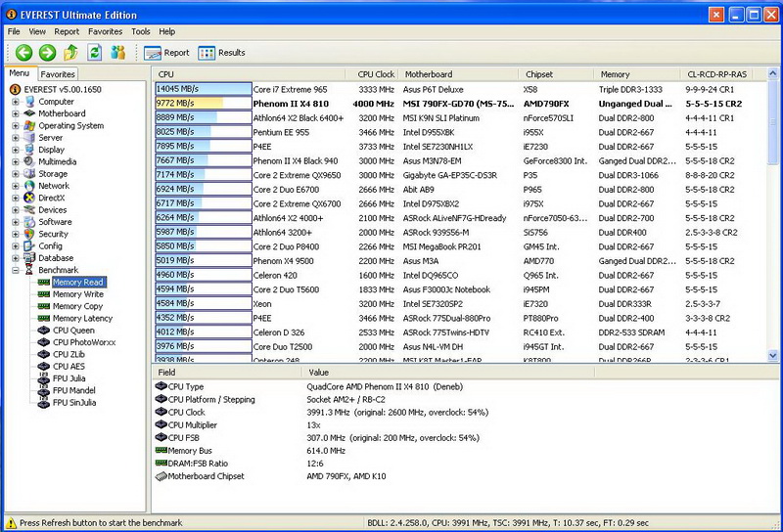Select the Core i7 Extreme 965 result row
Viewport: 783px width, 532px height.
pyautogui.click(x=459, y=89)
